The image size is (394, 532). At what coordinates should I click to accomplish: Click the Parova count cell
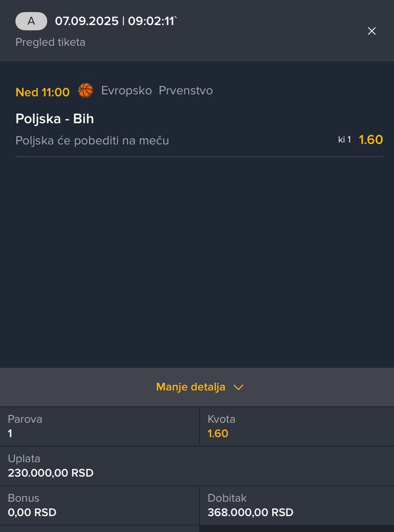tap(99, 427)
